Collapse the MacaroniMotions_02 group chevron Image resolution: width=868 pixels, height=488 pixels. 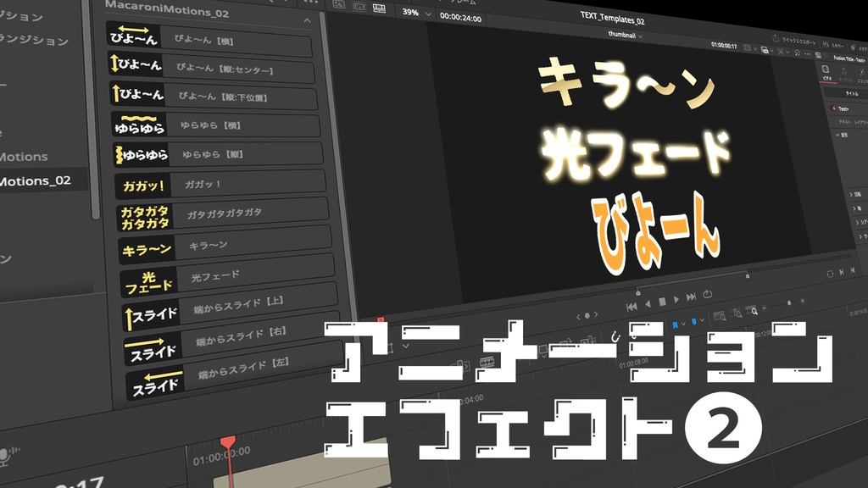pos(307,21)
